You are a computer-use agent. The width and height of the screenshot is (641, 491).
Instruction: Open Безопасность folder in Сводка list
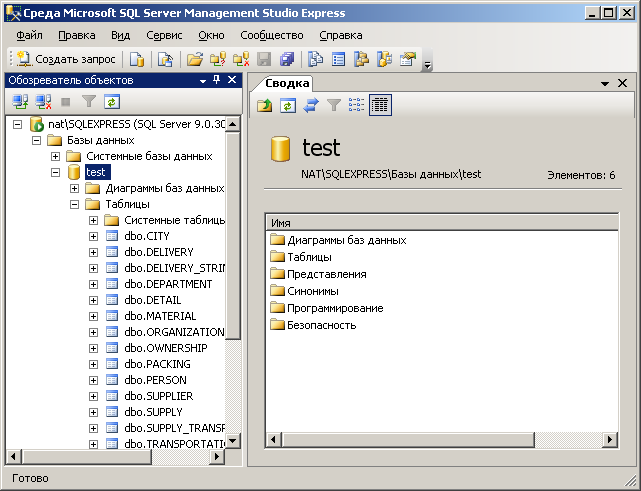point(321,325)
